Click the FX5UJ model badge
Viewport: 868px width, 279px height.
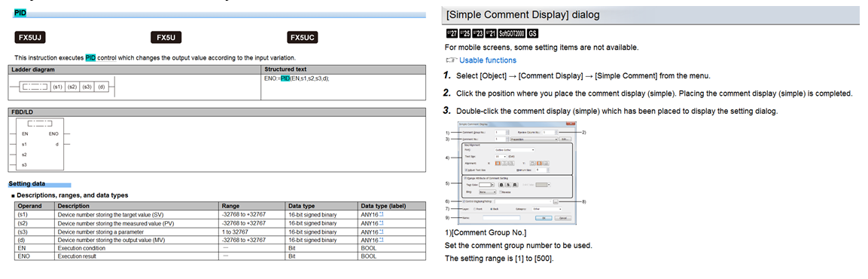tap(30, 38)
